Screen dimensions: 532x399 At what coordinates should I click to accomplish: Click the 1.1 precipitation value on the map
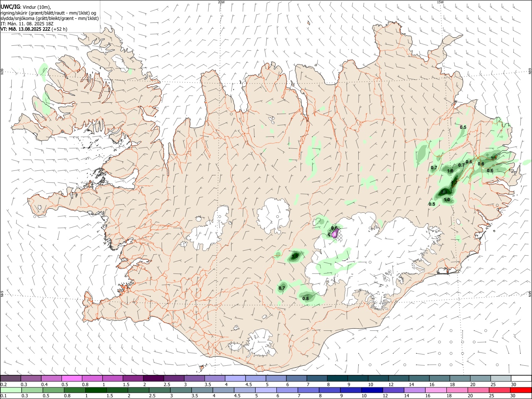click(494, 158)
